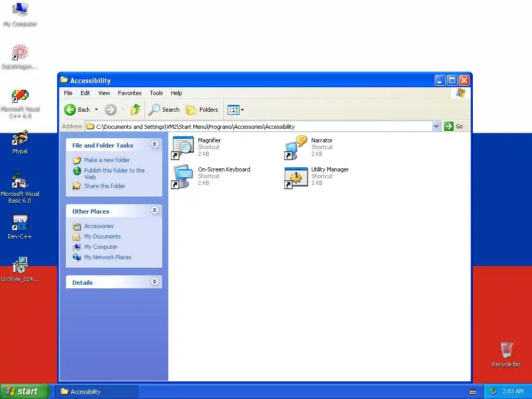The image size is (532, 399).
Task: Click the Search magnifying glass icon
Action: point(154,110)
